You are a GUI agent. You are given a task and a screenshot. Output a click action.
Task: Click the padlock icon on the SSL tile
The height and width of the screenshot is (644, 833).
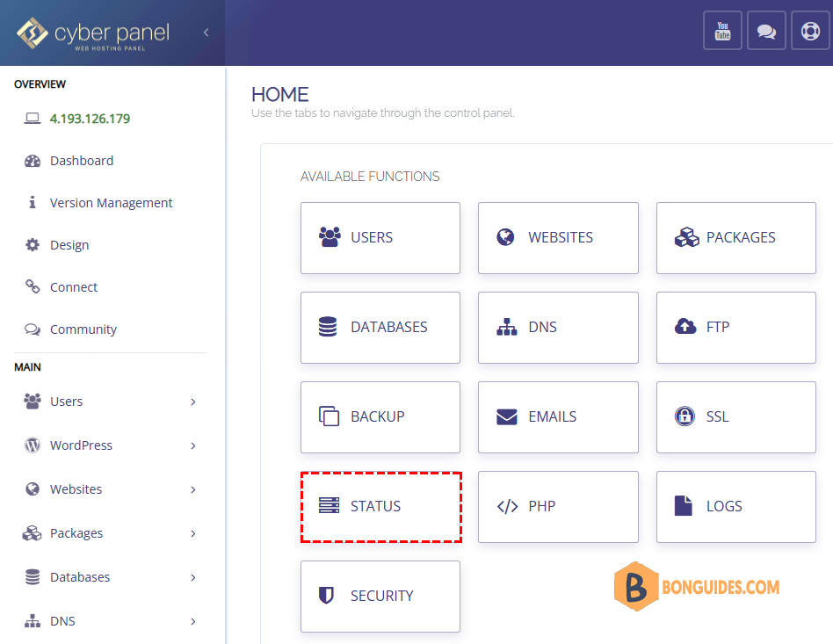tap(685, 416)
